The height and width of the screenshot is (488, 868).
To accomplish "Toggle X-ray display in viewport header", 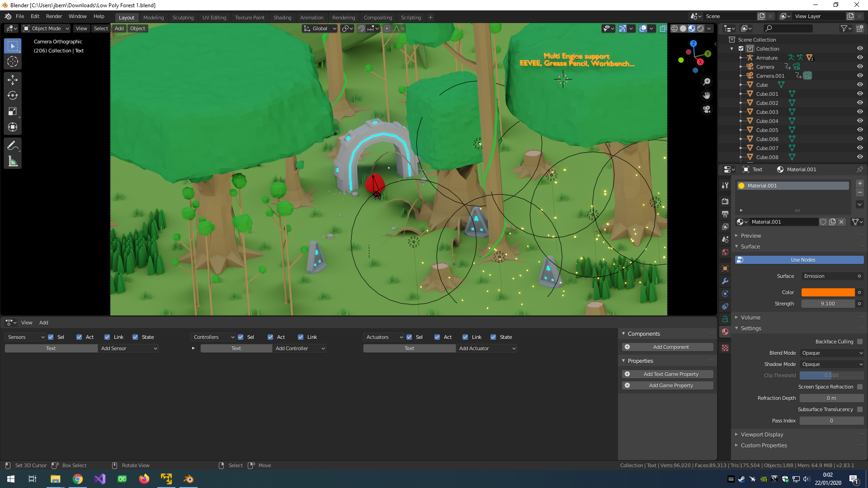I will coord(663,28).
